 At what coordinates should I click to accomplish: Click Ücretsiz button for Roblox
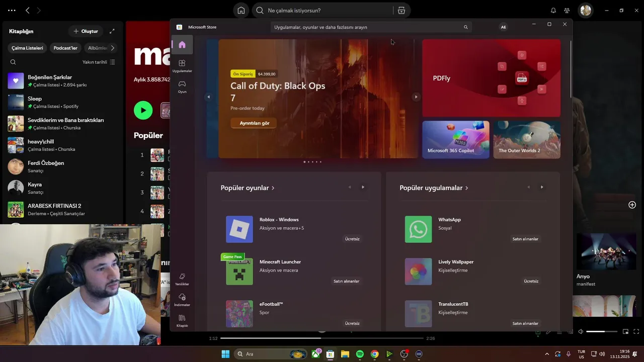352,239
